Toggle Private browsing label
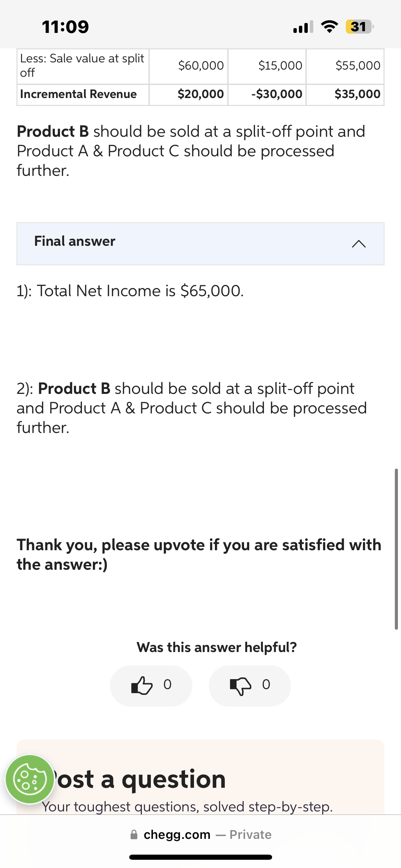The image size is (401, 868). 250,834
